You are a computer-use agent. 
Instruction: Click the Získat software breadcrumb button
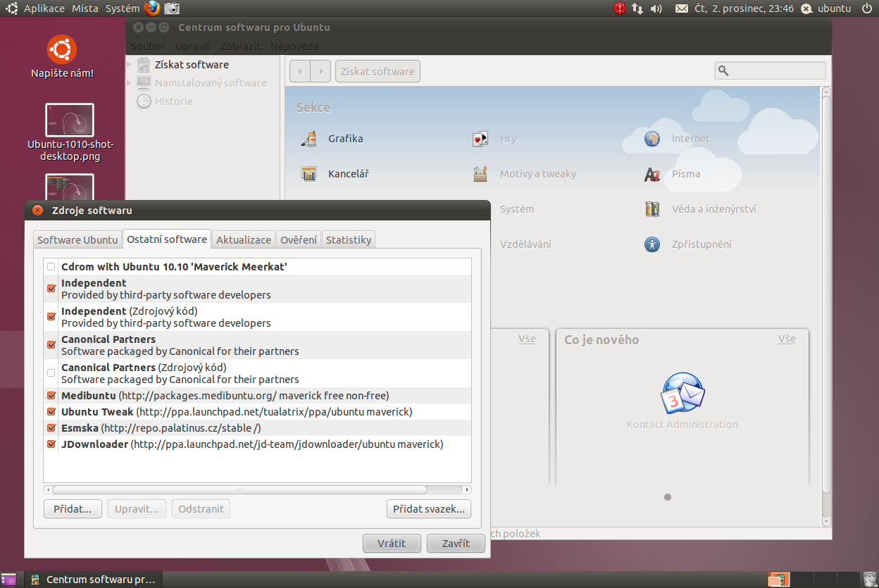[378, 71]
